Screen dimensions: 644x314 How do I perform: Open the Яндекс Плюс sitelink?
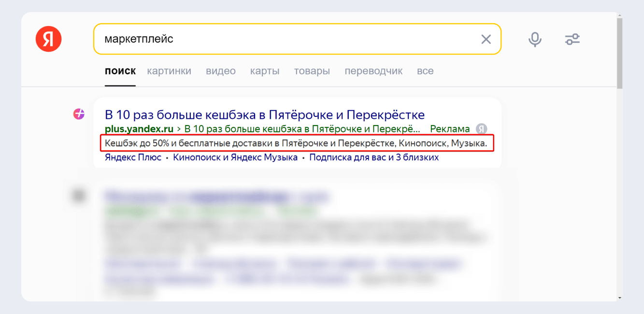(133, 157)
